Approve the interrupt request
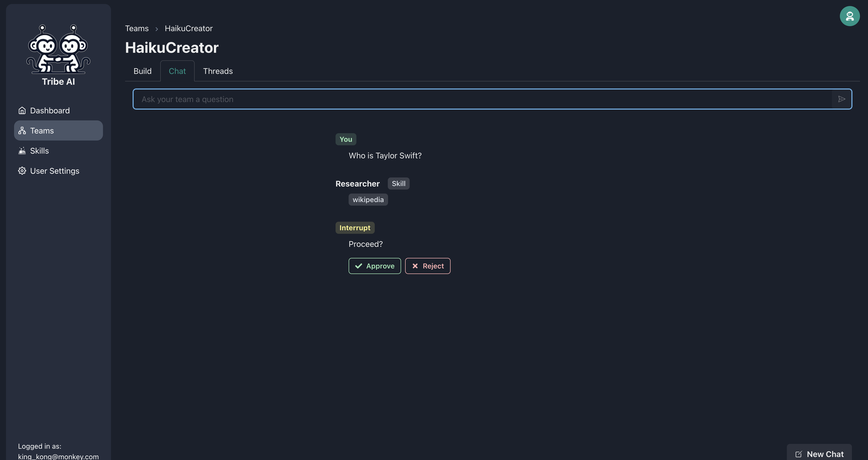Image resolution: width=868 pixels, height=460 pixels. [x=374, y=266]
